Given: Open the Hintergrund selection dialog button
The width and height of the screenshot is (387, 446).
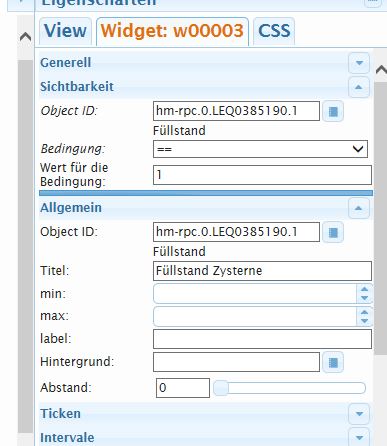Looking at the screenshot, I should coord(333,362).
